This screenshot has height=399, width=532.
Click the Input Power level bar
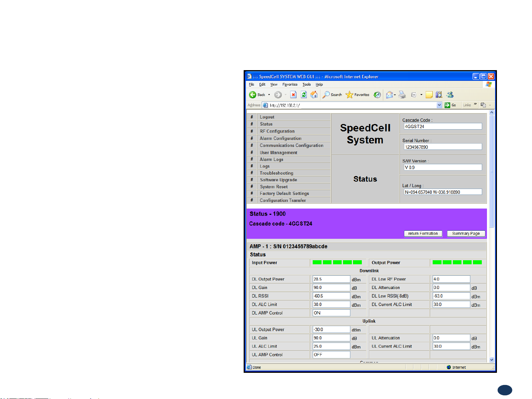click(x=337, y=262)
